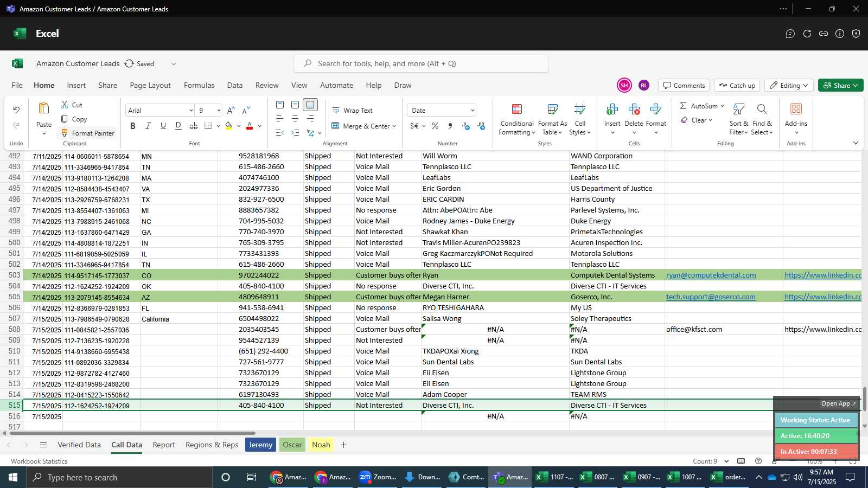
Task: Add a new sheet with plus button
Action: (343, 445)
